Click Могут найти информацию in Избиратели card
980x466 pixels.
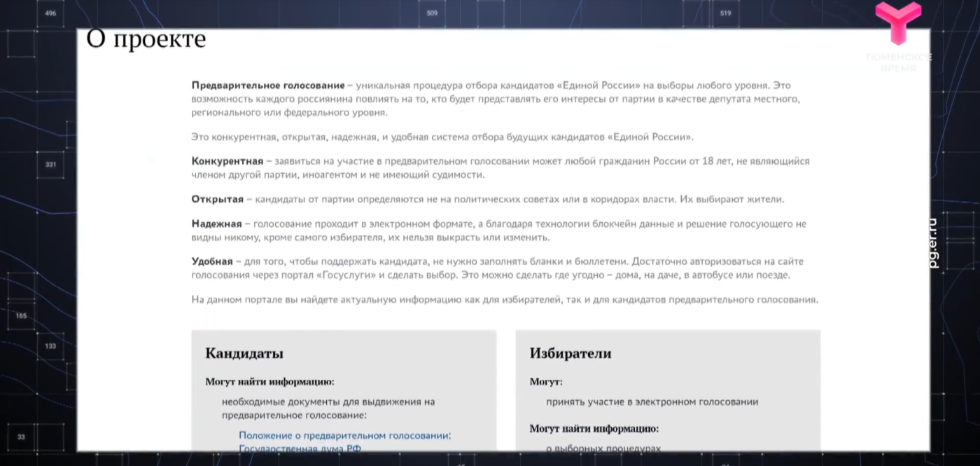tap(594, 428)
